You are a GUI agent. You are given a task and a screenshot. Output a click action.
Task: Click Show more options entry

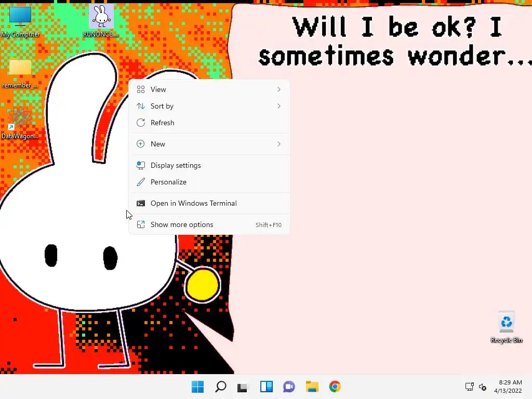209,224
